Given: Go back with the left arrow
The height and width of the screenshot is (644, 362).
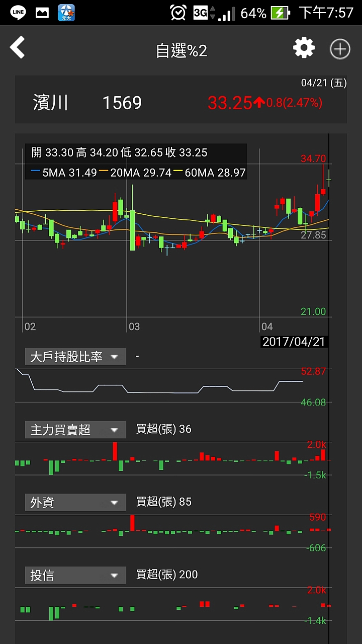Looking at the screenshot, I should 18,48.
